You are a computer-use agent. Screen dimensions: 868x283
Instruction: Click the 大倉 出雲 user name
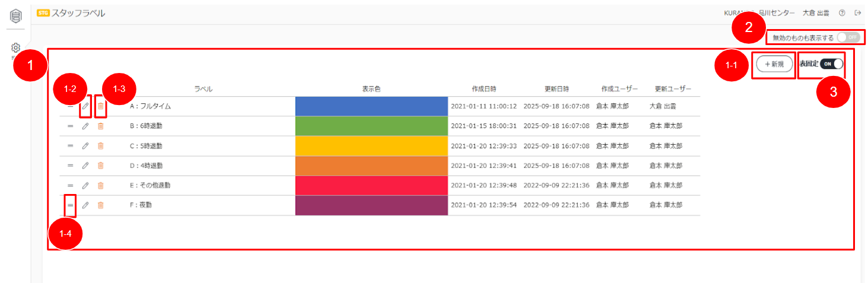point(816,12)
